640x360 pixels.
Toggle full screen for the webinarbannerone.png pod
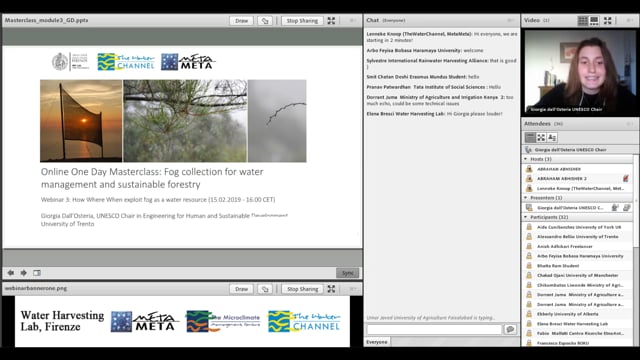[x=331, y=289]
